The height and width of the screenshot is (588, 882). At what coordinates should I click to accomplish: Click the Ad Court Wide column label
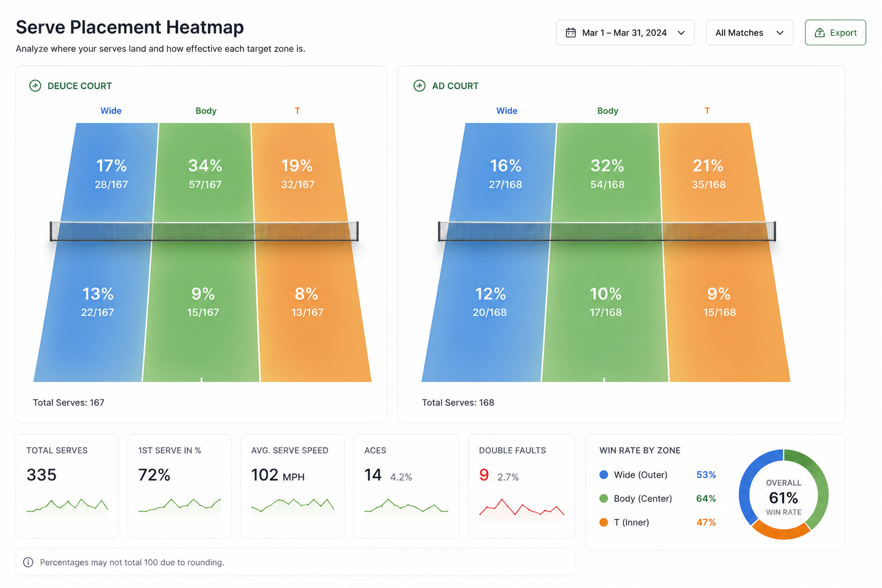pyautogui.click(x=506, y=111)
